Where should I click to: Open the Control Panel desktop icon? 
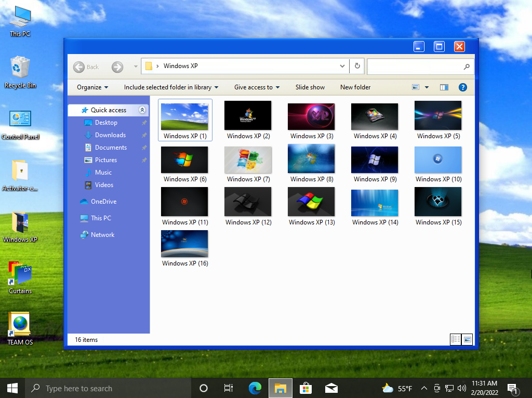(x=20, y=124)
